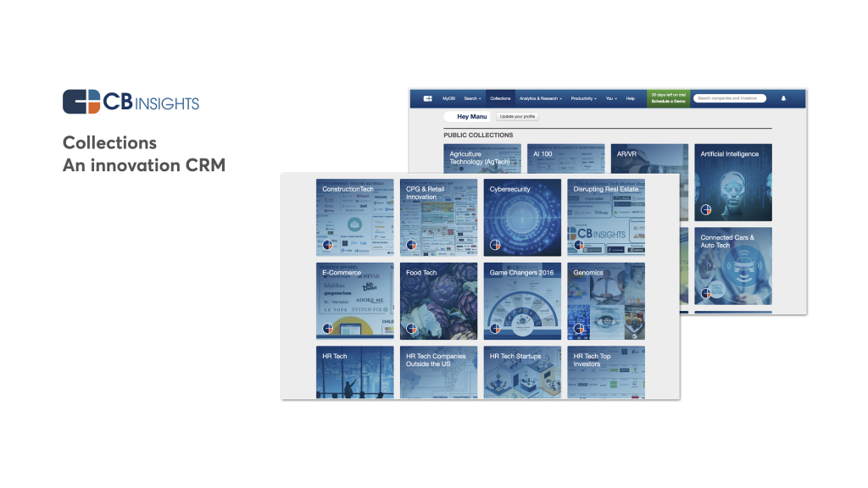Screen dimensions: 868x488
Task: Open the Help menu item
Action: [630, 98]
